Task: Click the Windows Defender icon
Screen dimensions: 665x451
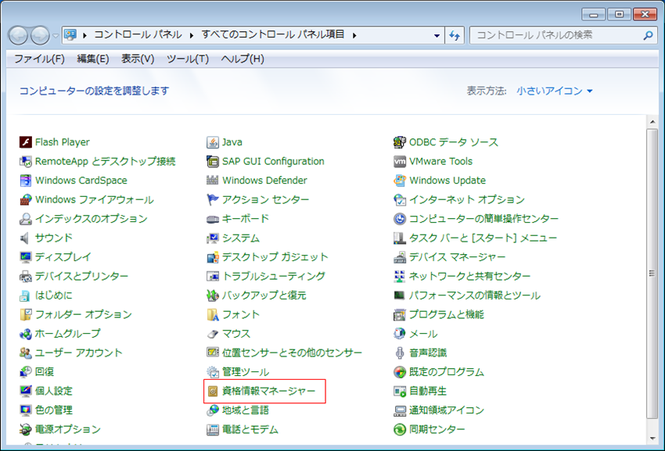Action: coord(212,180)
